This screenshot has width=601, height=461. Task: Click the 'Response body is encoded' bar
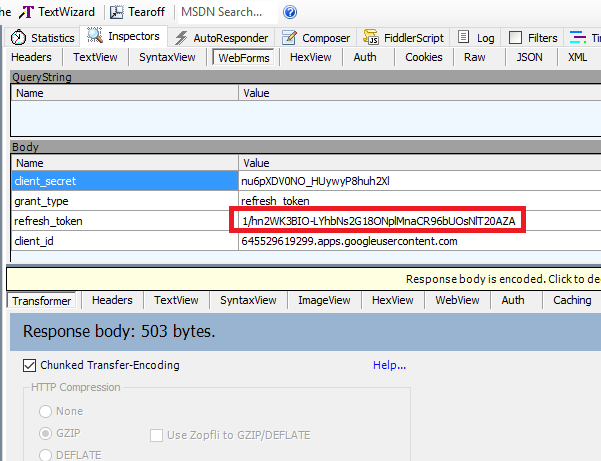(x=304, y=279)
